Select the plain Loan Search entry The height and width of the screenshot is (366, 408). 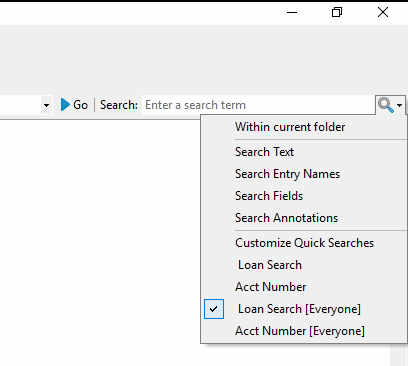(270, 265)
